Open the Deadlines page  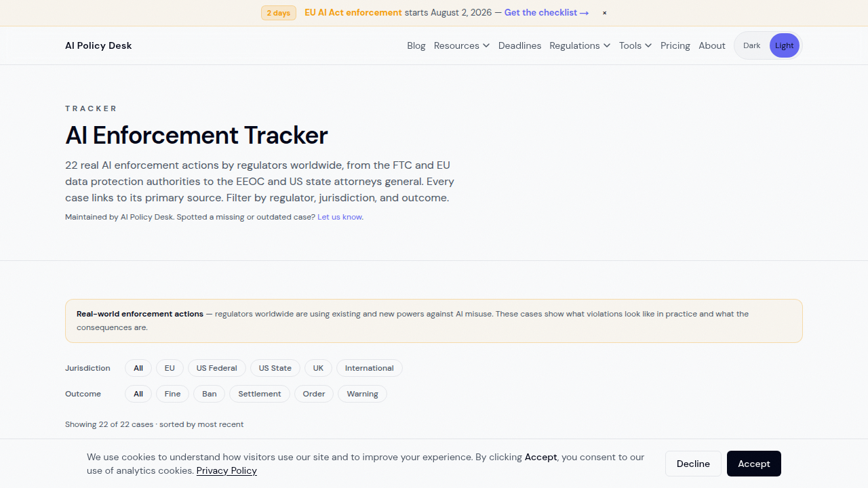coord(519,45)
